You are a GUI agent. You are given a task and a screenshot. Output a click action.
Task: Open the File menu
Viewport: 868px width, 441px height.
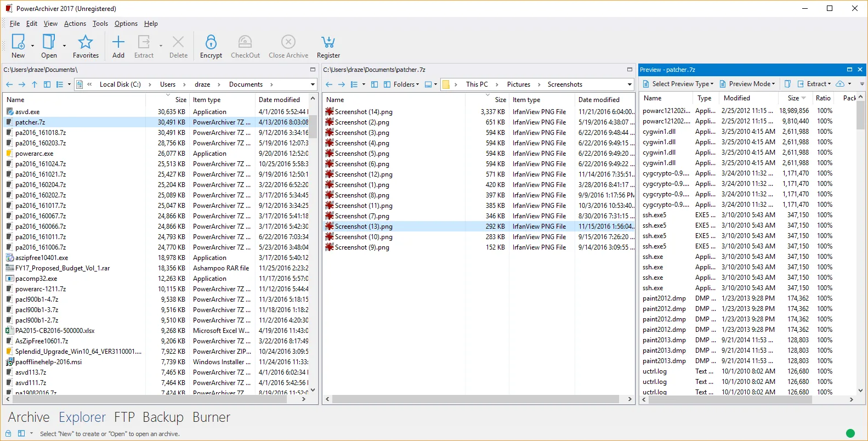(15, 24)
